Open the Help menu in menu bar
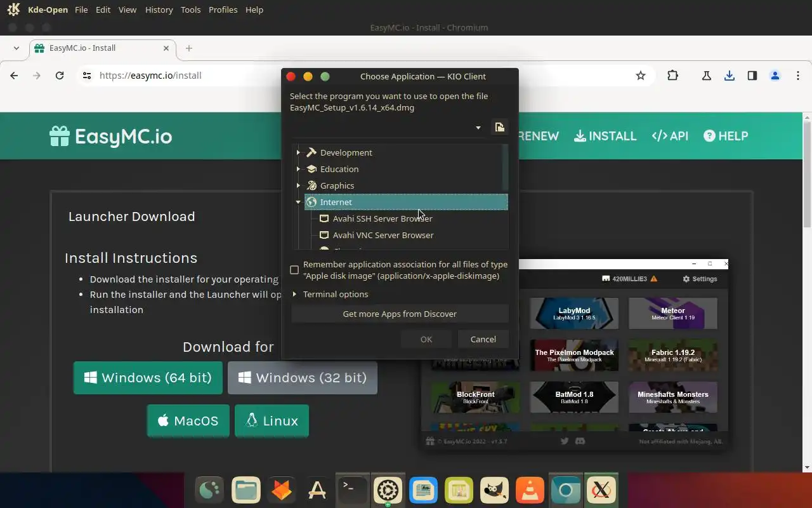Screen dimensions: 812x508 [x=254, y=10]
